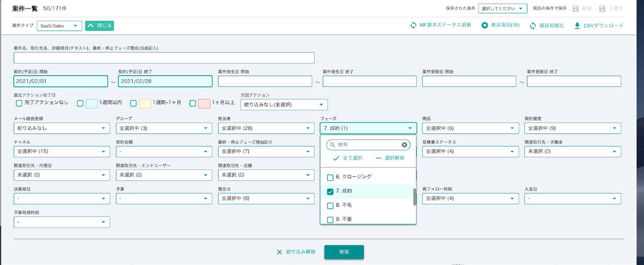644x265 pixels.
Task: Enable 完了アクションなし checkbox
Action: pos(19,104)
